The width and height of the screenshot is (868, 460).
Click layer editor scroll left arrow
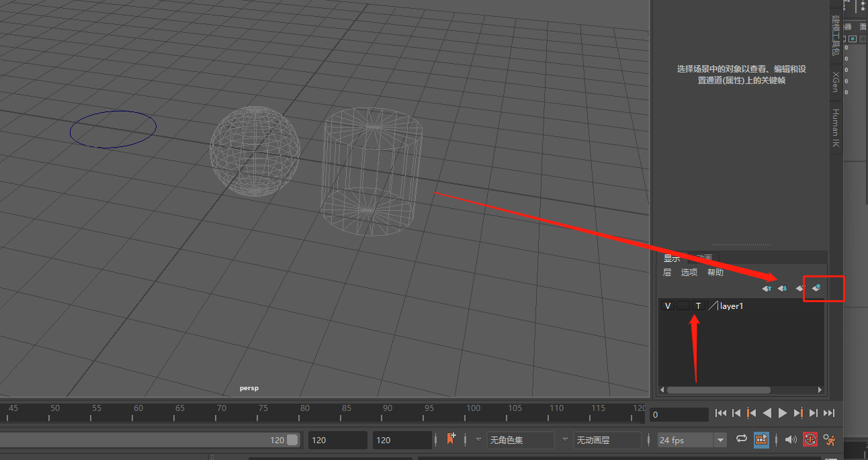click(x=662, y=389)
